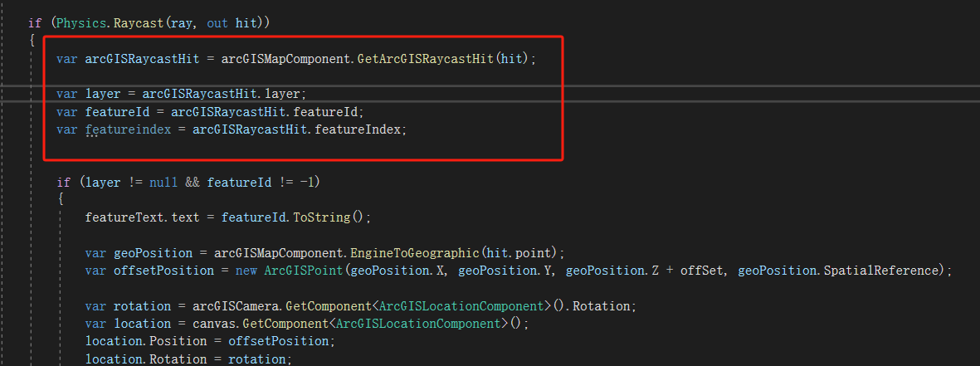Click "location" in the var location declaration
Screen dimensions: 980x366
tap(142, 324)
